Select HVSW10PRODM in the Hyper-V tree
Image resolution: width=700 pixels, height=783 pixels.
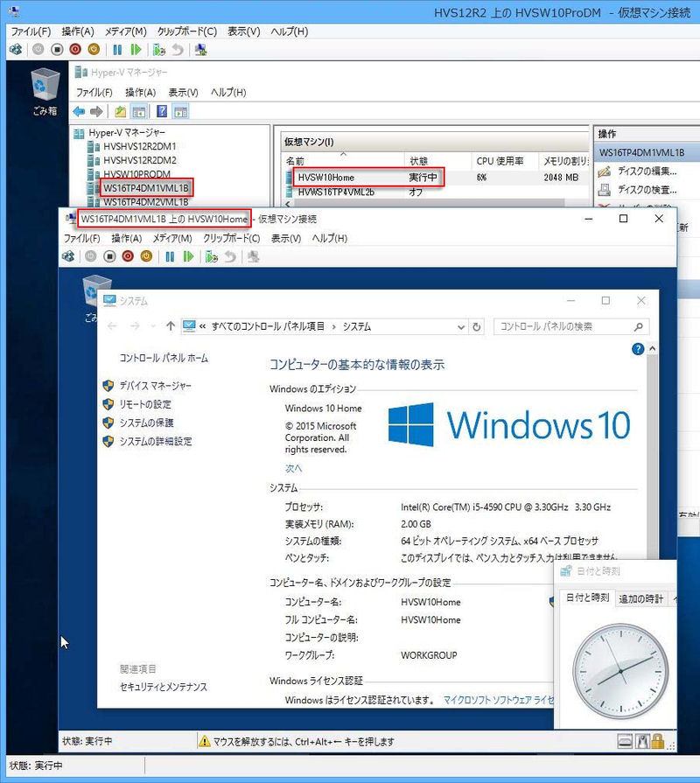point(136,174)
